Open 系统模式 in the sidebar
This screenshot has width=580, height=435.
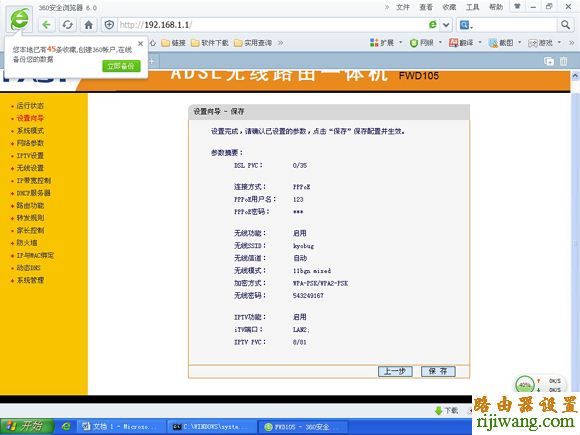(30, 131)
